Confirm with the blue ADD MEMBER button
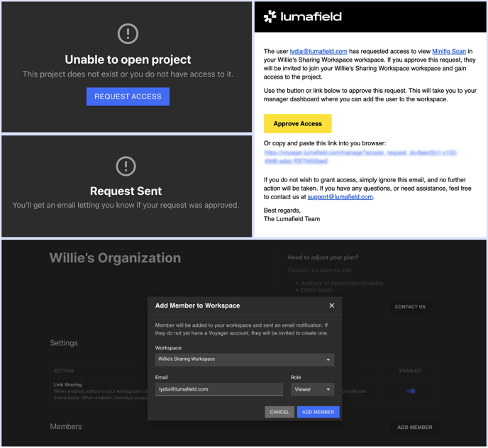Screen dimensions: 488x448 pyautogui.click(x=318, y=412)
